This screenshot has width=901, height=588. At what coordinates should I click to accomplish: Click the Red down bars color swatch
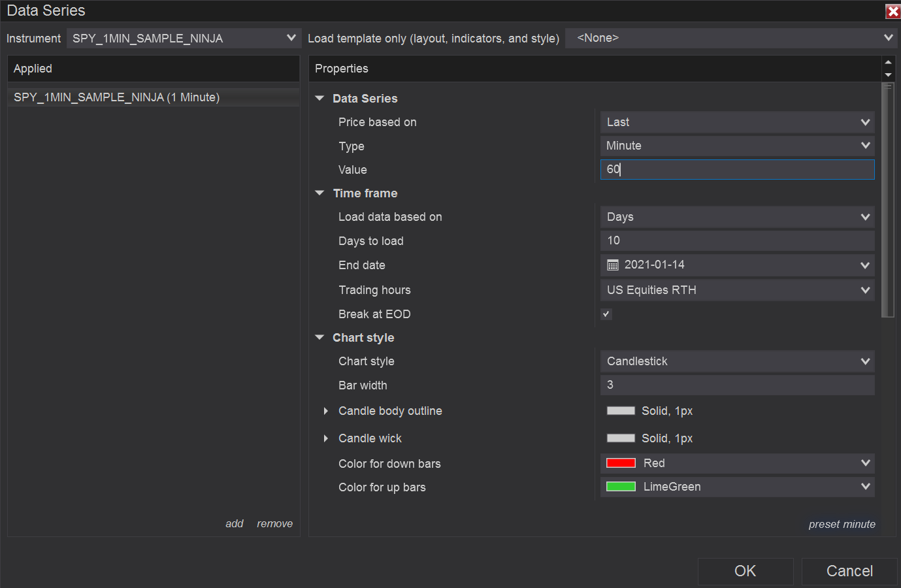(x=621, y=463)
